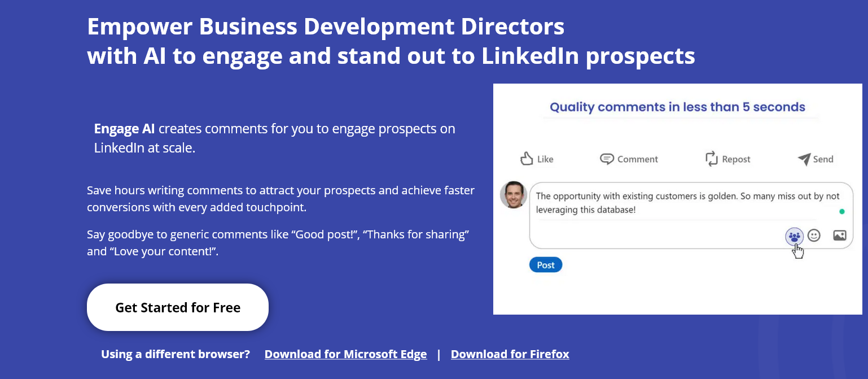Viewport: 868px width, 379px height.
Task: Click the thumbs-up Like icon
Action: point(527,159)
